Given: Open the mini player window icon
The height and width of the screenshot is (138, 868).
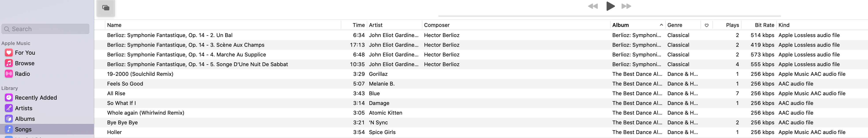Looking at the screenshot, I should [106, 8].
